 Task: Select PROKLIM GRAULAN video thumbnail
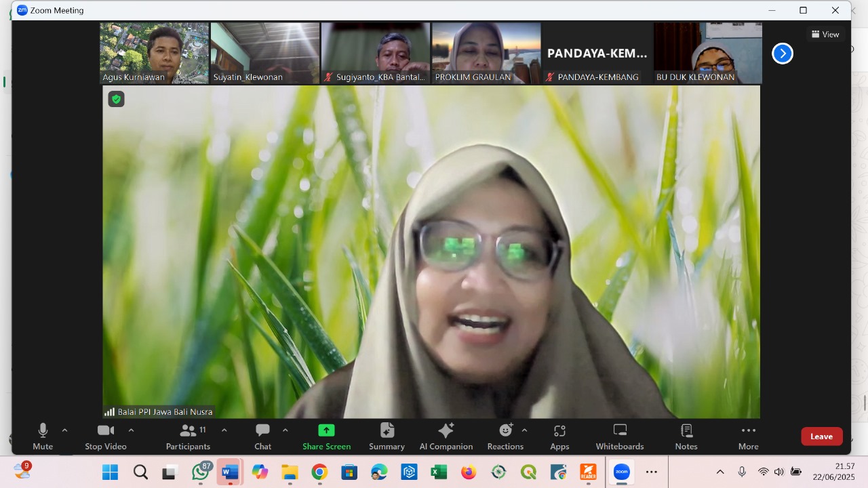(486, 53)
